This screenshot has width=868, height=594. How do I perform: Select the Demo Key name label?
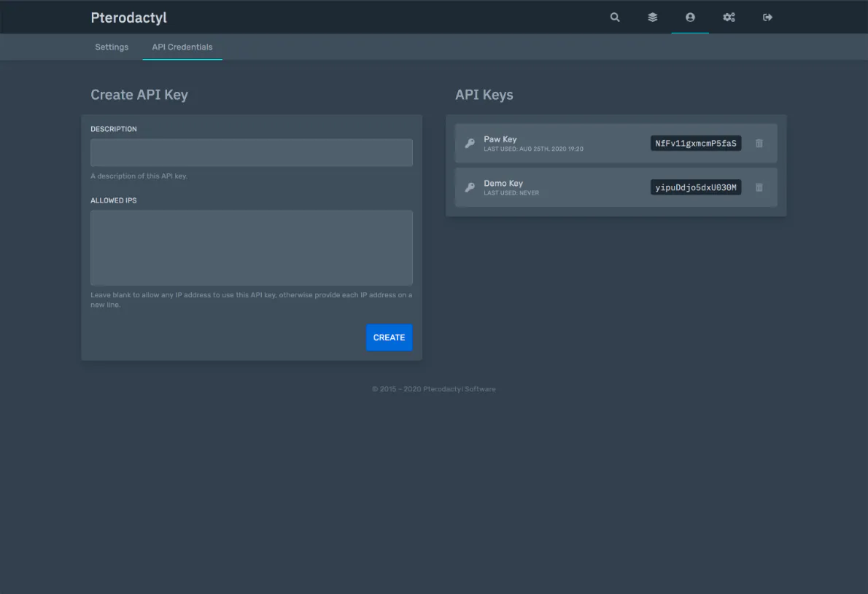point(503,183)
